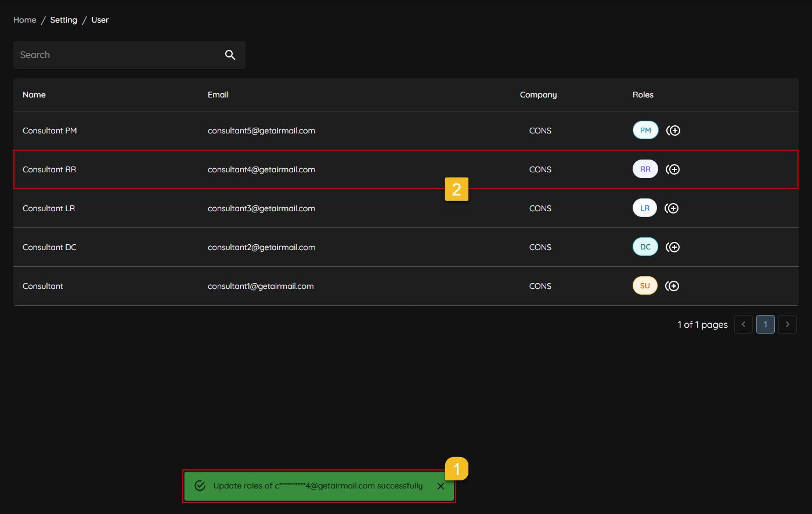Select the LR role badge

(644, 208)
